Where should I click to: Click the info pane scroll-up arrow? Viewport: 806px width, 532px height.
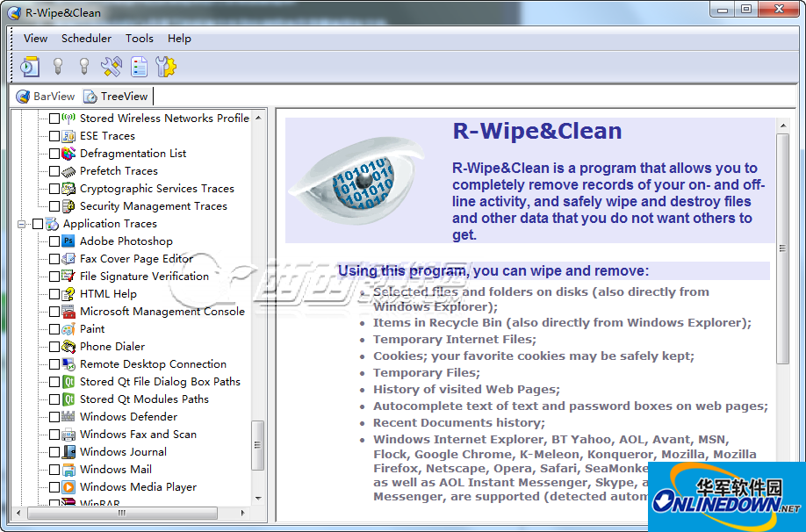[x=783, y=126]
